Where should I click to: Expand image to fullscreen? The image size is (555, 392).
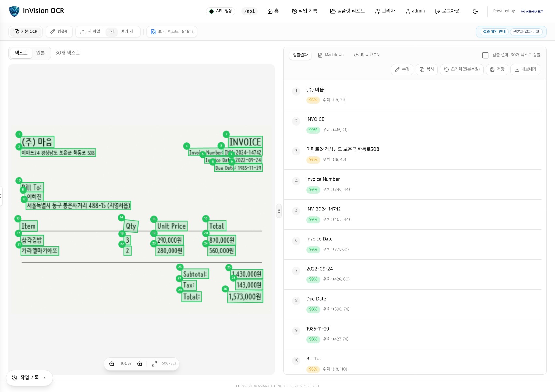click(154, 364)
